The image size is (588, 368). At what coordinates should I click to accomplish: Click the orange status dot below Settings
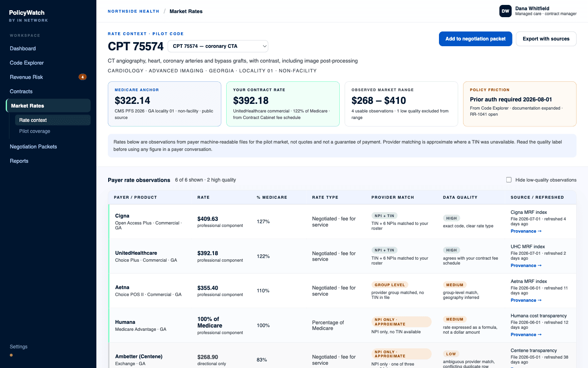tap(11, 355)
